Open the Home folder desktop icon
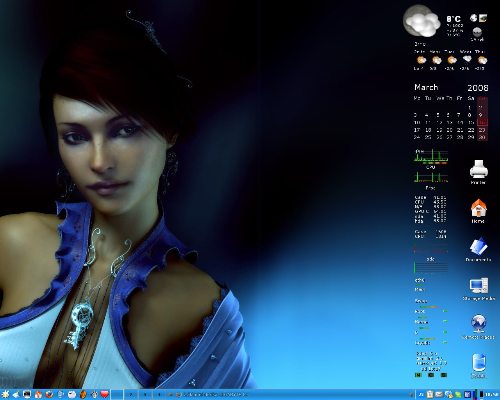 (478, 210)
